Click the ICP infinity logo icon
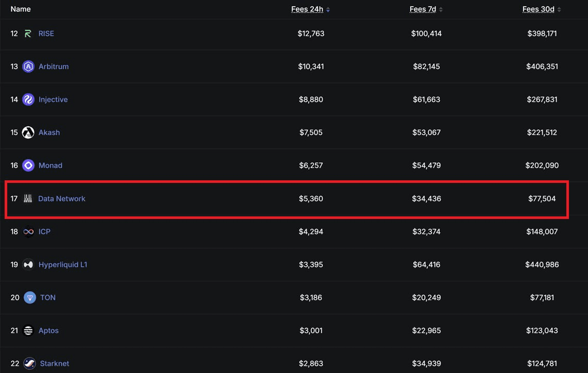 pyautogui.click(x=28, y=232)
